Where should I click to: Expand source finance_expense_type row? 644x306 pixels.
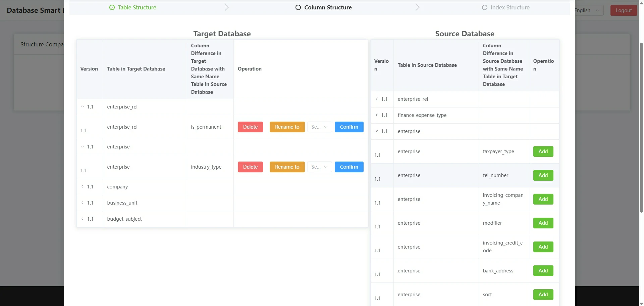[376, 115]
